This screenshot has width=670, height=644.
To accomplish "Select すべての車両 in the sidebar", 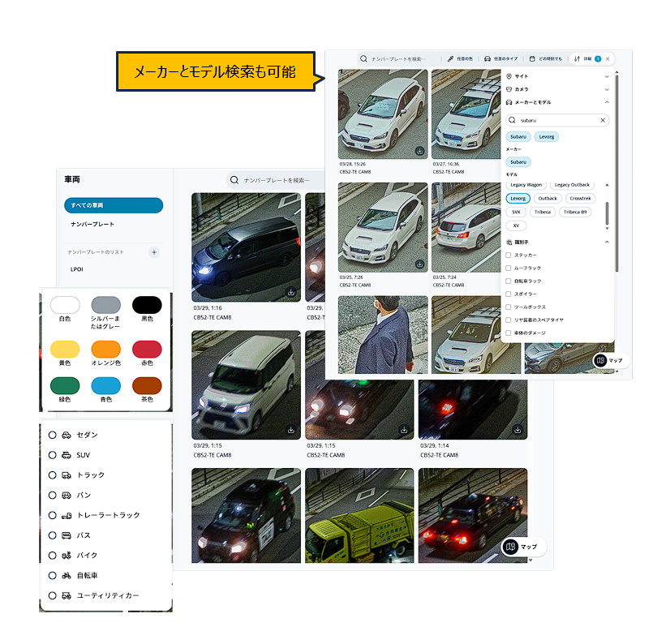I will pos(114,205).
